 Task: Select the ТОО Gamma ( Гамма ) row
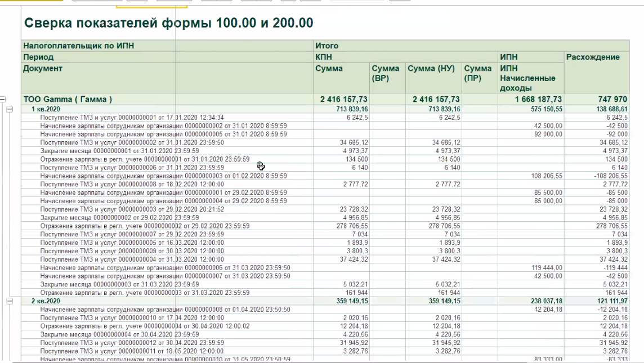68,100
